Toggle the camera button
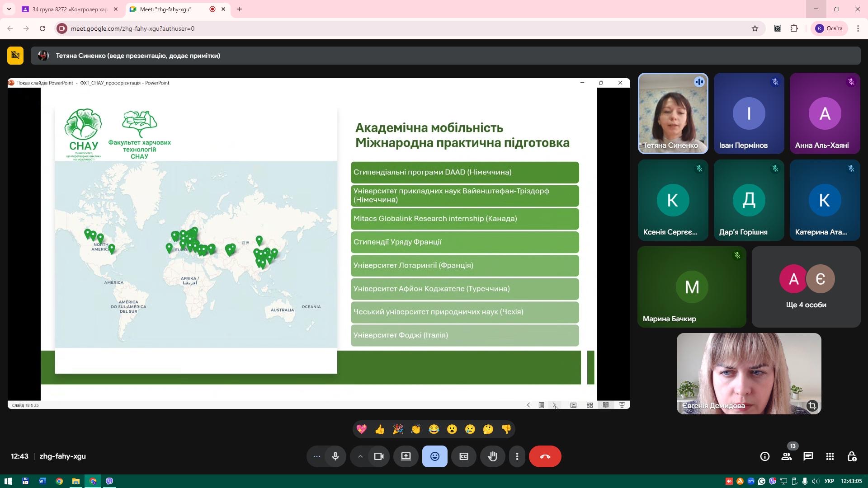The height and width of the screenshot is (488, 868). [x=379, y=456]
